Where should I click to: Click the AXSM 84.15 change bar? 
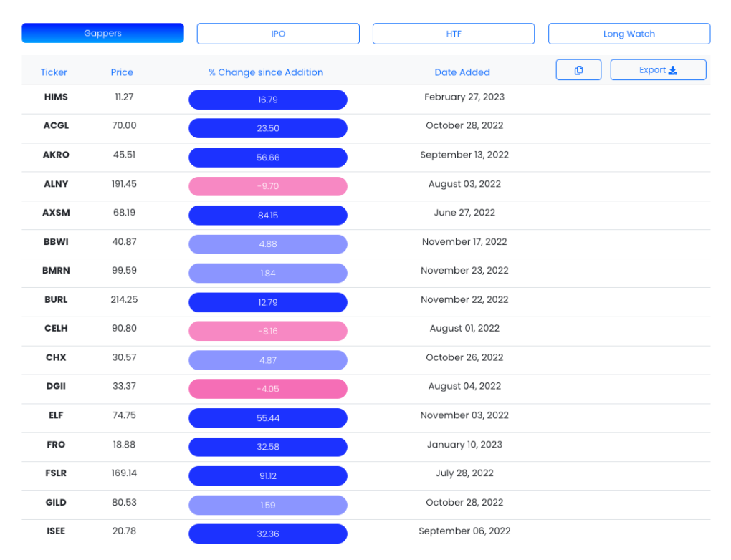pos(268,216)
